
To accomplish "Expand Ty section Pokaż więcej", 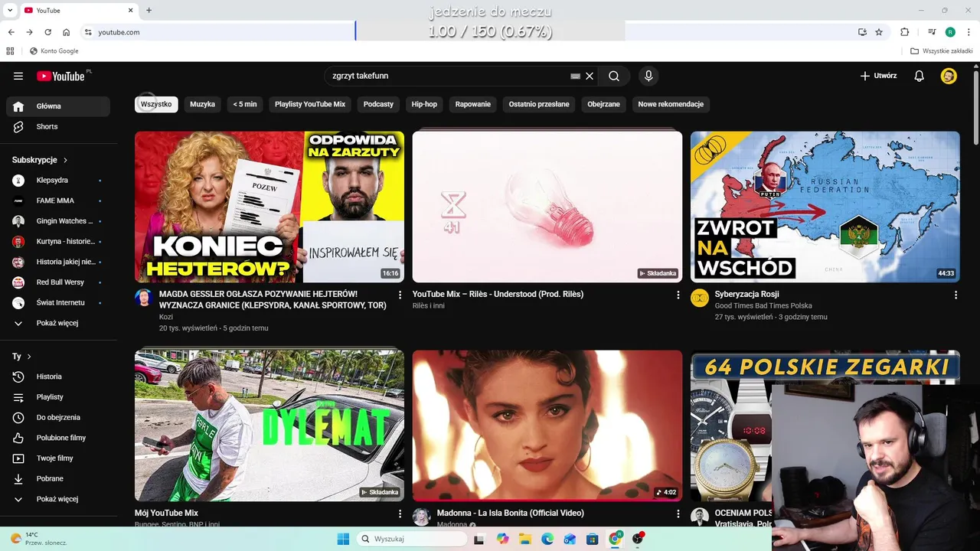I will coord(58,499).
